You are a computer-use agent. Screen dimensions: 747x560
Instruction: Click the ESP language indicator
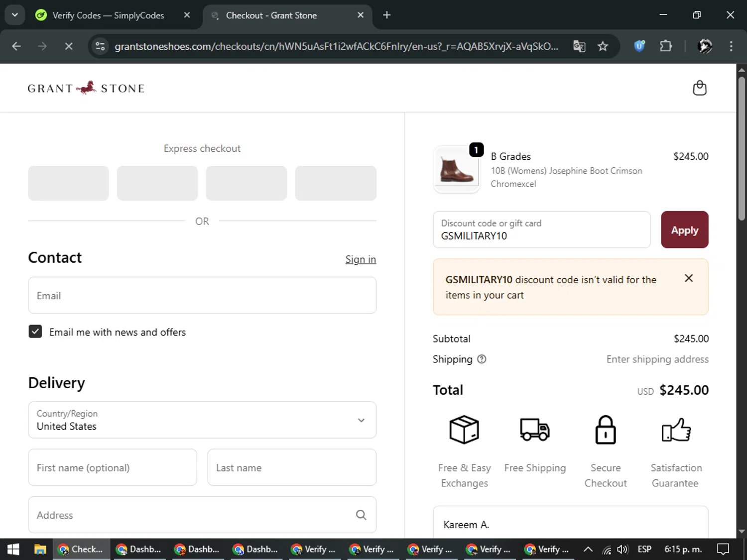click(644, 549)
